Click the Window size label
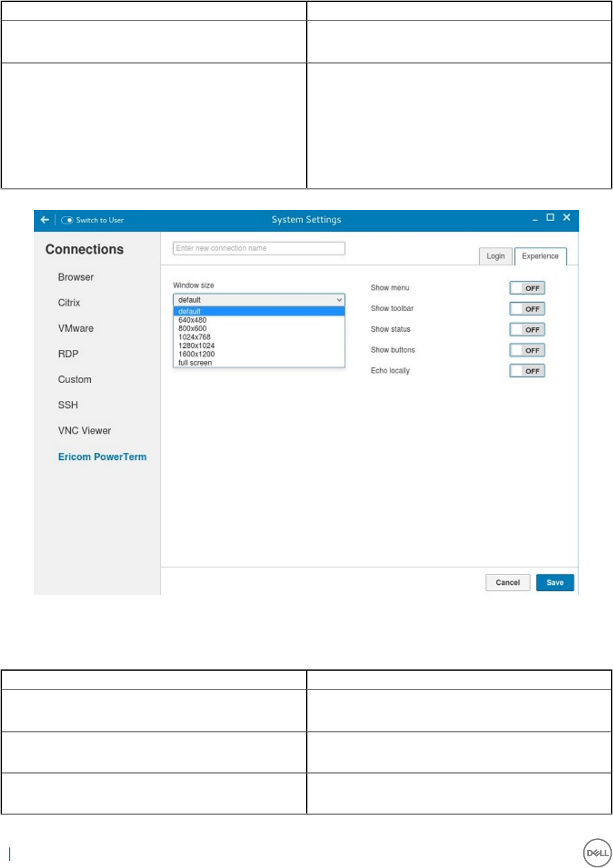613x868 pixels. 194,285
